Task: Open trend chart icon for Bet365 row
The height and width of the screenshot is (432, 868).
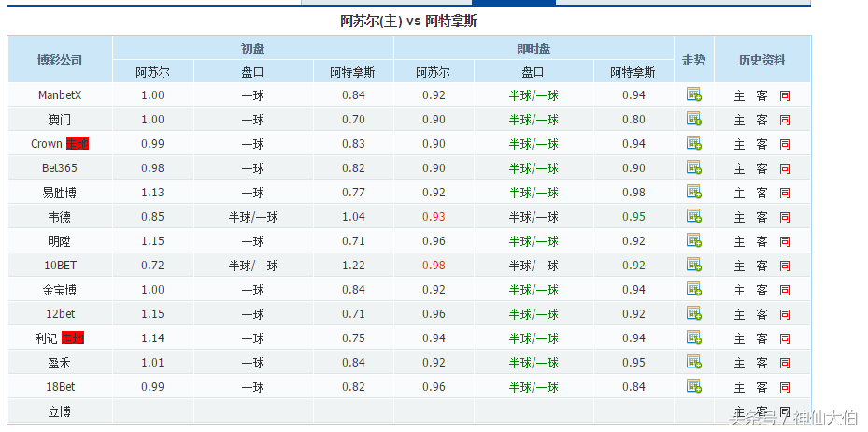Action: [x=693, y=167]
